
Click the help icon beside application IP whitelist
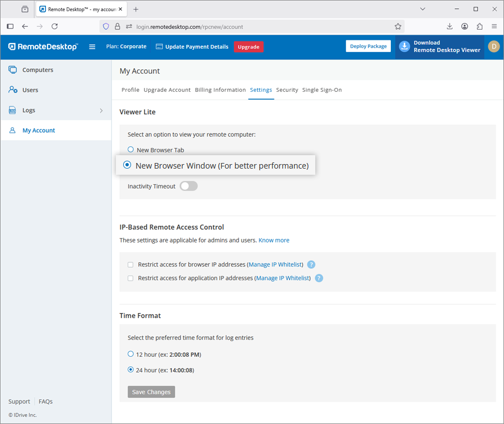319,278
